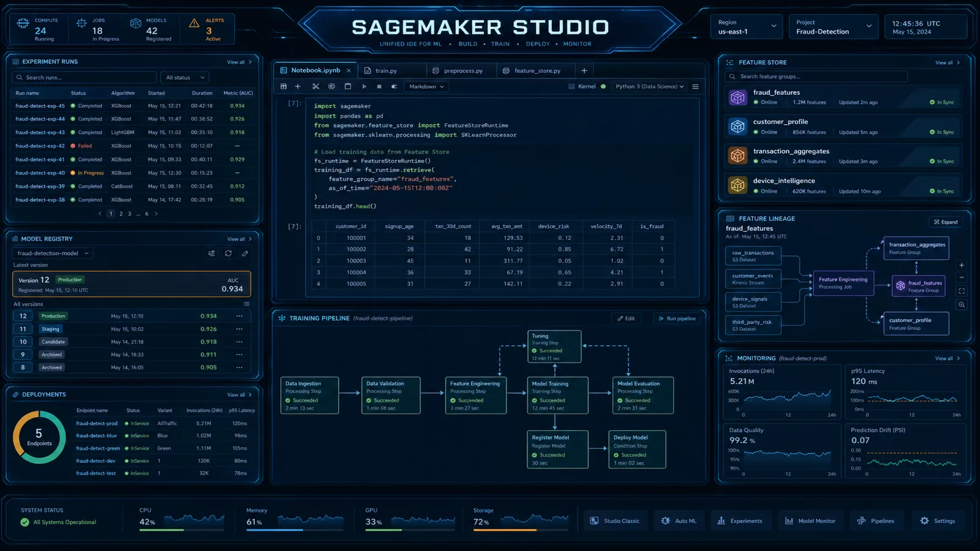This screenshot has width=980, height=551.
Task: Open Auto ML from the bottom bar
Action: pos(679,520)
